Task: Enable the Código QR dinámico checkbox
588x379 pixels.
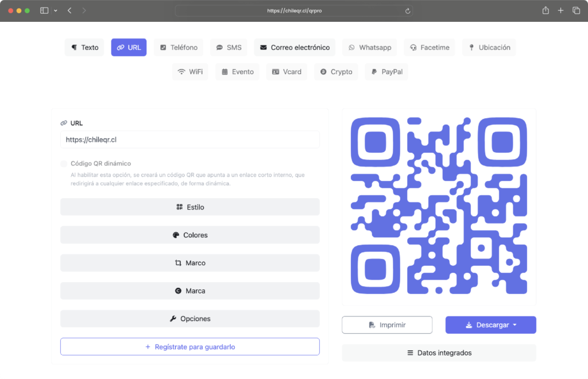Action: point(64,164)
